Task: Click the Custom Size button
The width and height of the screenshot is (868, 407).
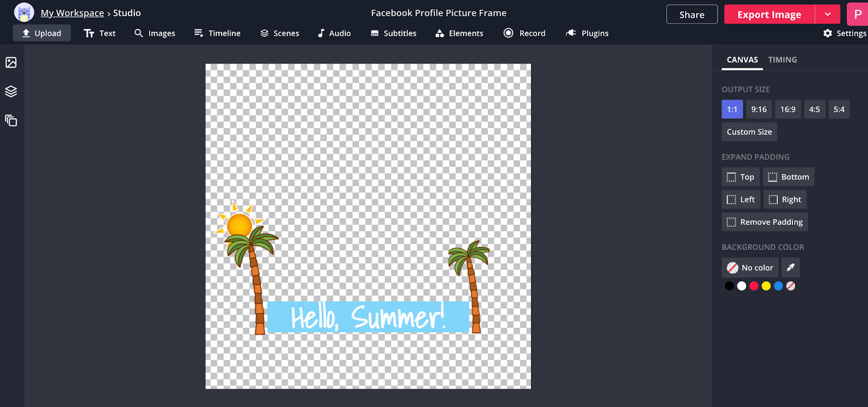Action: pyautogui.click(x=749, y=132)
